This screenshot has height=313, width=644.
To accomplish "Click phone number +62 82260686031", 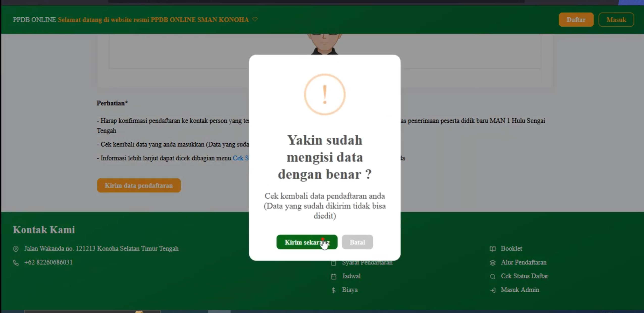I will coord(48,262).
